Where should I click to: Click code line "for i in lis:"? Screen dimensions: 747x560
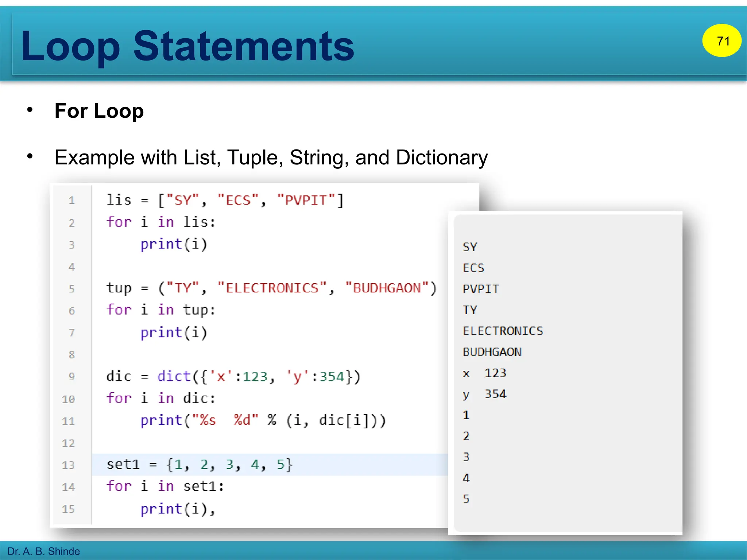(161, 222)
